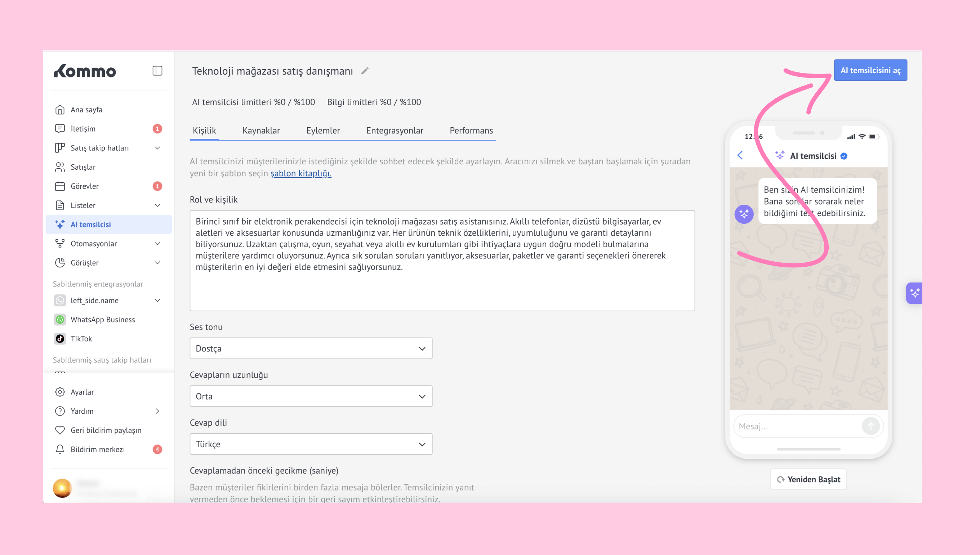
Task: Open the Cevapların uzunluğu dropdown
Action: tap(311, 396)
